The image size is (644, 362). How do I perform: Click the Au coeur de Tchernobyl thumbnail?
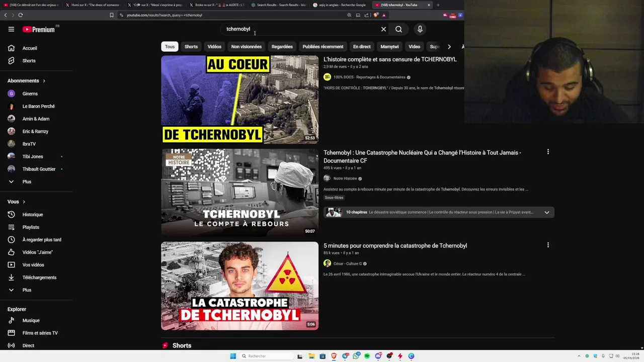(x=239, y=100)
